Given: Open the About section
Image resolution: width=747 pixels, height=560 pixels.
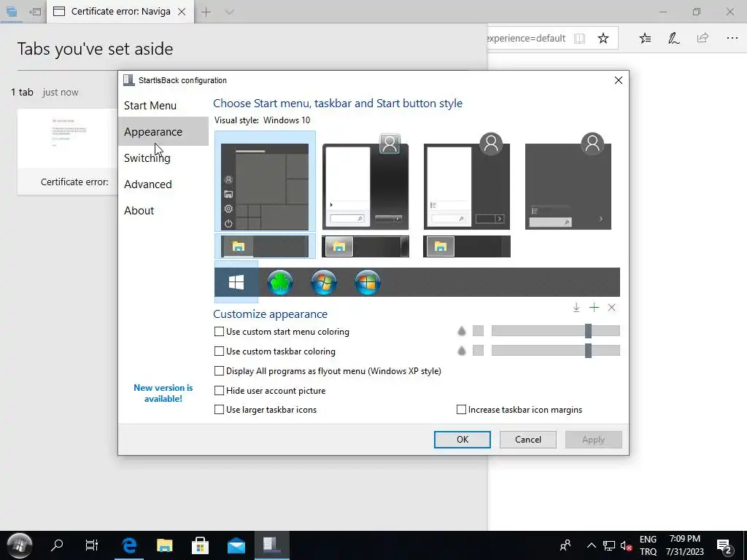Looking at the screenshot, I should [x=163, y=210].
